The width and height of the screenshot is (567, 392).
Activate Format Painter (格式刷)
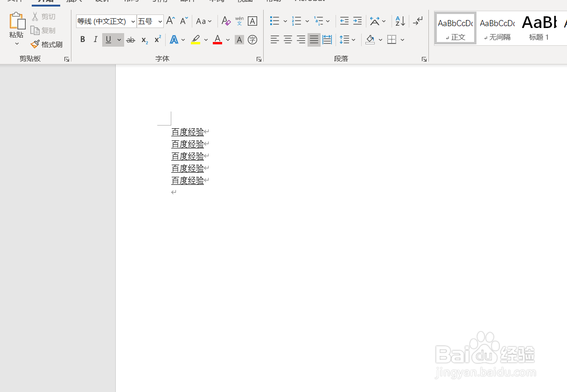(x=47, y=44)
